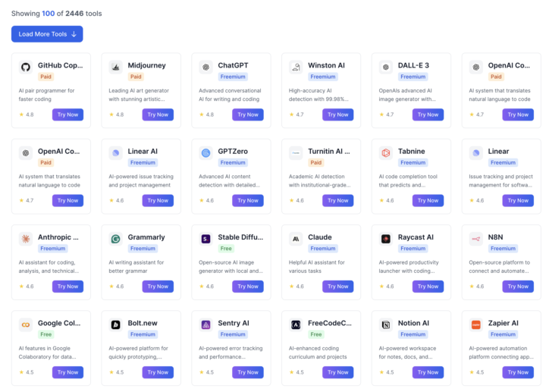Click the Google Colab orange logo icon
The width and height of the screenshot is (546, 392).
click(x=26, y=325)
